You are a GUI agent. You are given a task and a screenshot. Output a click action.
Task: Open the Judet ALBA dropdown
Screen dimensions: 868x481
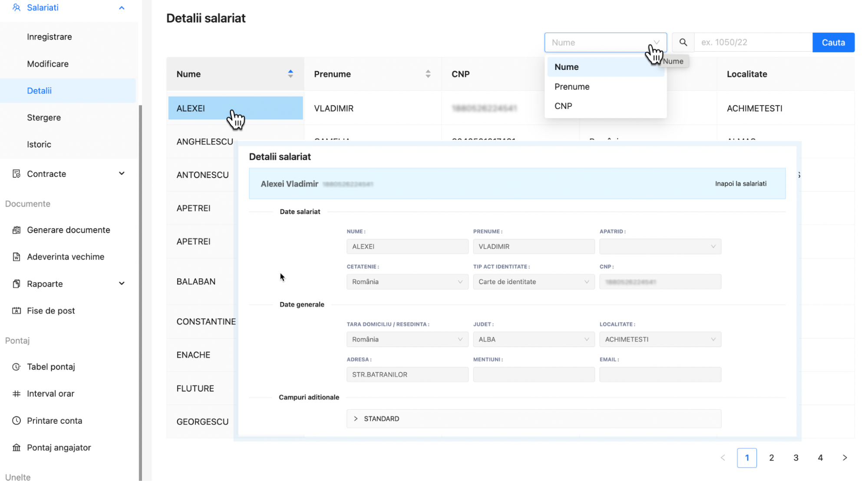click(x=534, y=339)
